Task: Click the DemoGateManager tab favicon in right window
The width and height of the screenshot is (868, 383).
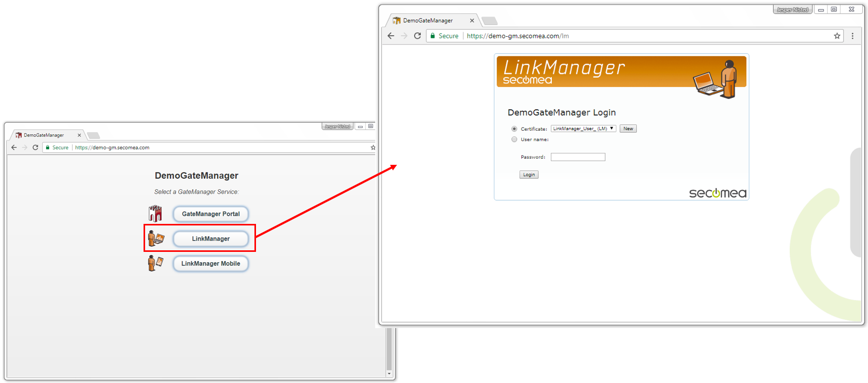Action: click(396, 21)
